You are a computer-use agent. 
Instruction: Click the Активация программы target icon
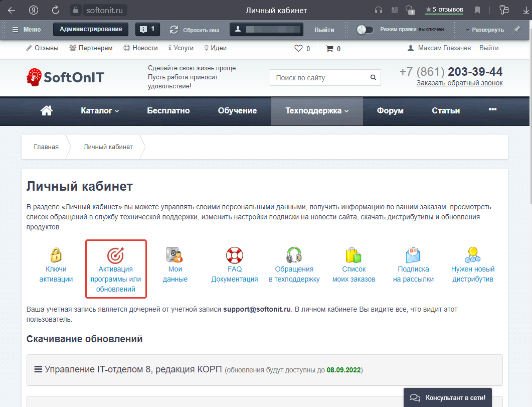click(116, 255)
